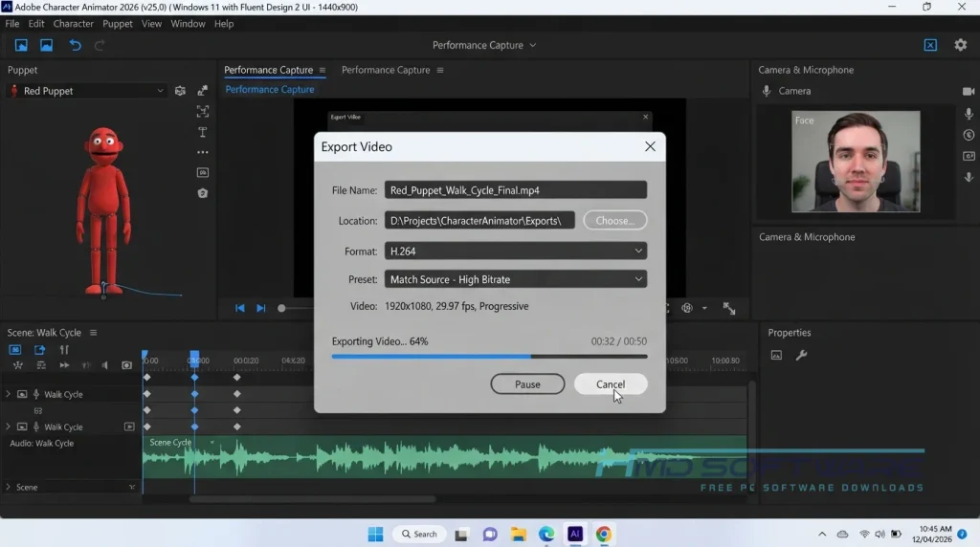Click the Choose... location button
The width and height of the screenshot is (980, 547).
[615, 220]
